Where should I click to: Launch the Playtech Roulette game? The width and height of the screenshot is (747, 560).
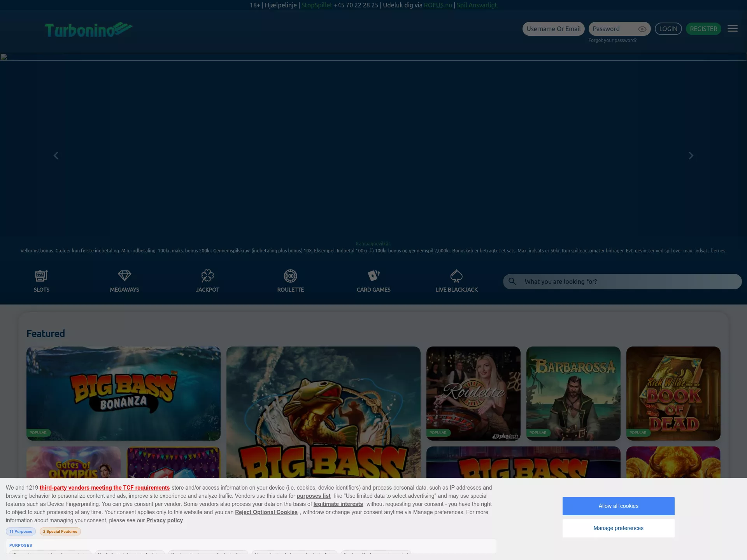(473, 394)
